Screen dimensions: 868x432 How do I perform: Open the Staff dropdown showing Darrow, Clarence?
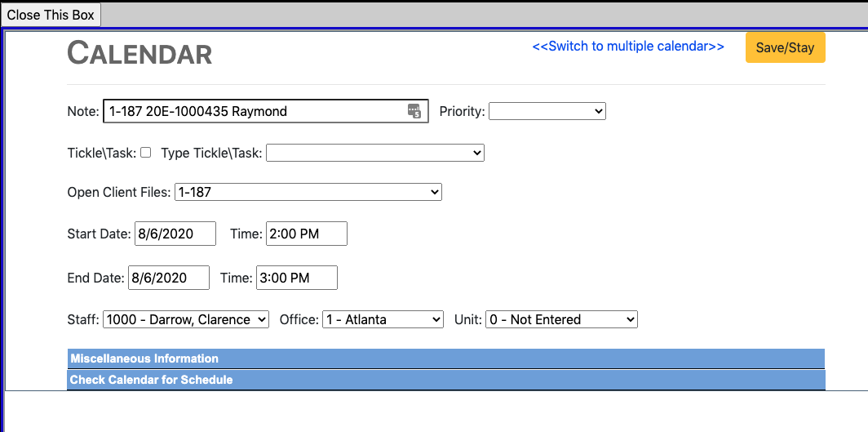(x=185, y=319)
